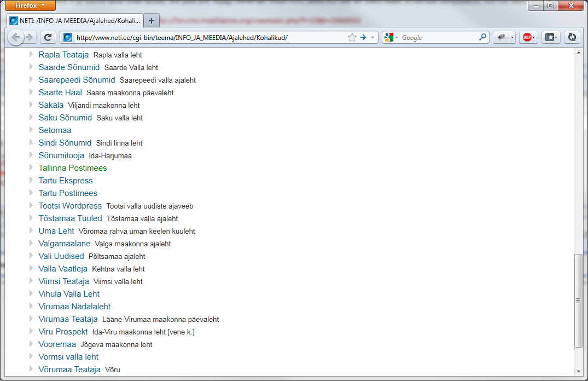
Task: Open the Setomaa link
Action: [55, 130]
